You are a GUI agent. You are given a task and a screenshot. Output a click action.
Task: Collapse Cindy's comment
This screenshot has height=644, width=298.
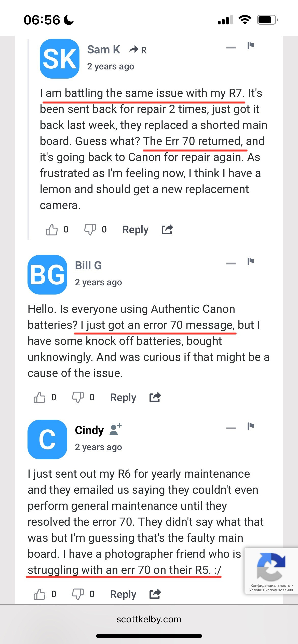pos(231,428)
